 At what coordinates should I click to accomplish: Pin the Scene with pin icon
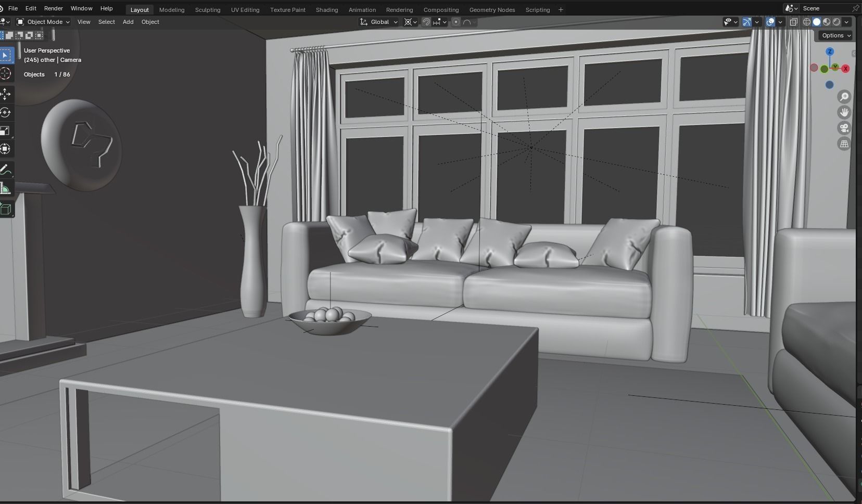point(855,8)
